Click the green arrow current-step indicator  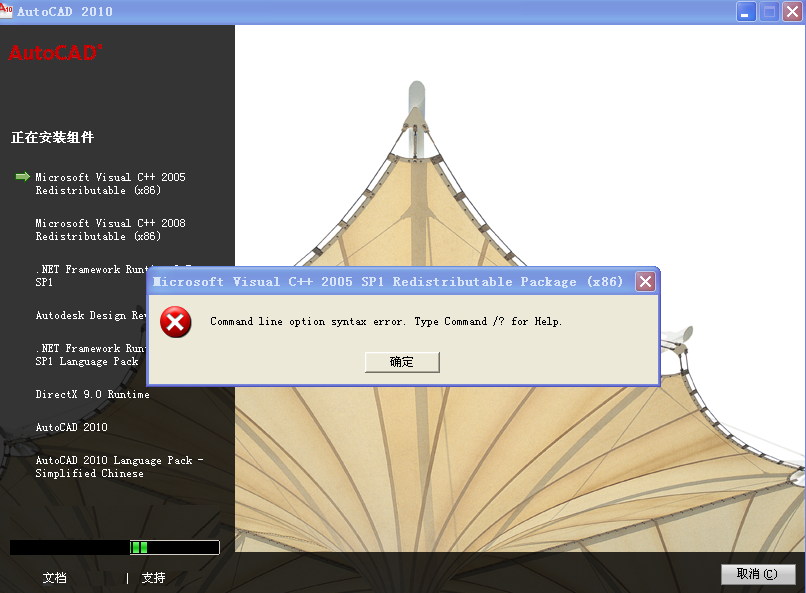tap(23, 177)
